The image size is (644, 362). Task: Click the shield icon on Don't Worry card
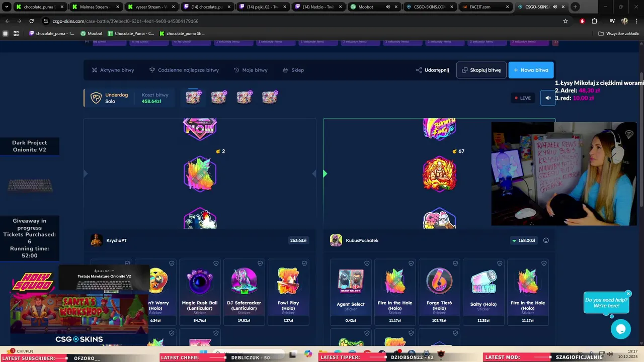coord(172,263)
